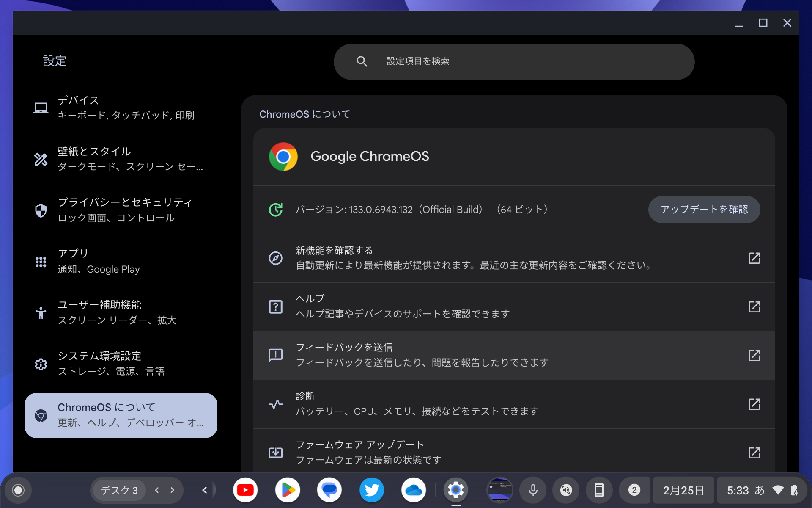Image resolution: width=812 pixels, height=508 pixels.
Task: Open YouTube from the shelf
Action: [x=245, y=490]
